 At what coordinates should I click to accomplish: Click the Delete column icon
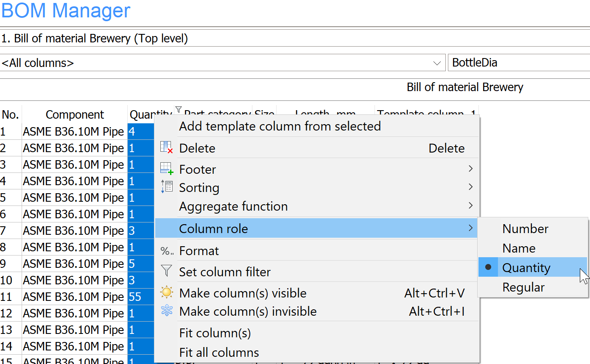[166, 148]
